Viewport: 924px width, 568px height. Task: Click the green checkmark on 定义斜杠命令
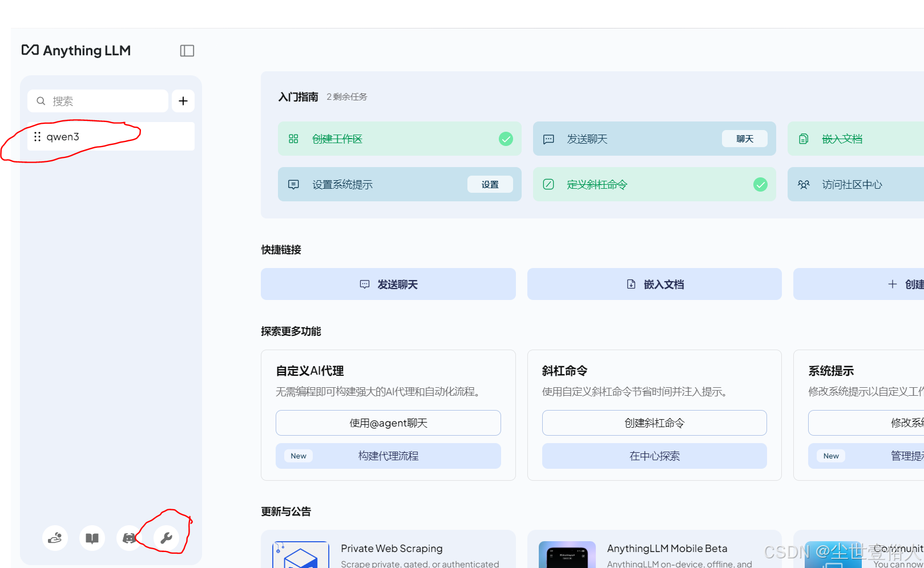click(x=760, y=184)
